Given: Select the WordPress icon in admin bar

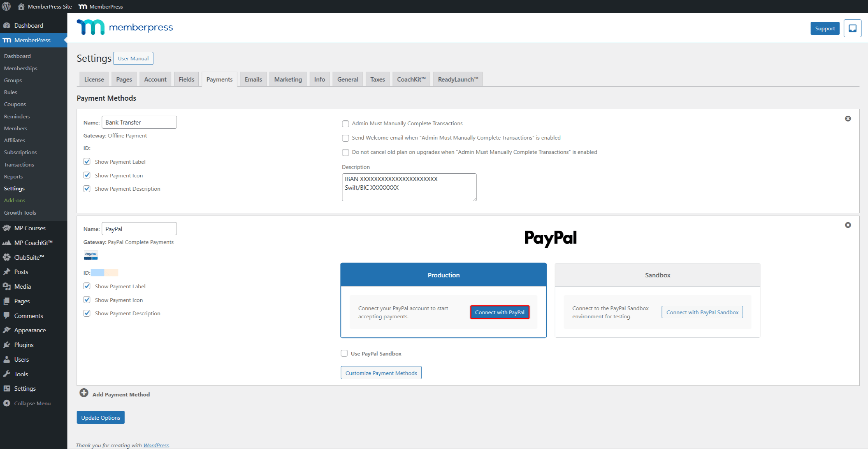Looking at the screenshot, I should click(x=6, y=6).
